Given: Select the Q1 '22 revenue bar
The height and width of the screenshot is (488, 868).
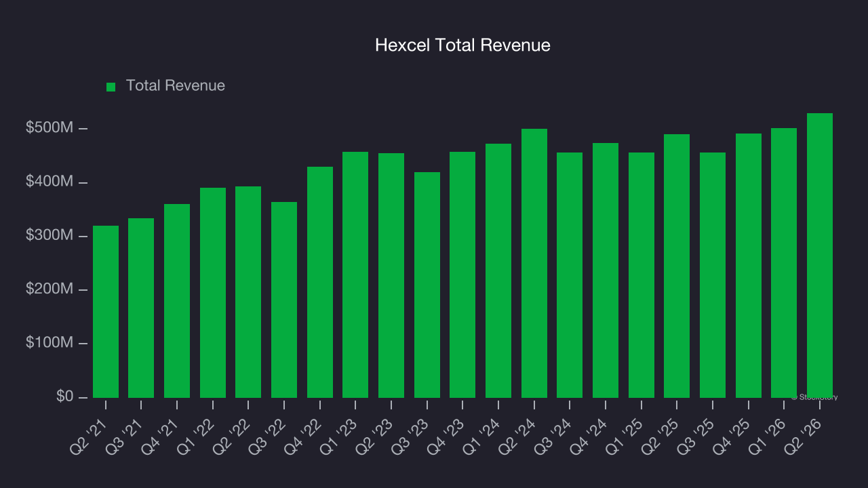Looking at the screenshot, I should 213,293.
